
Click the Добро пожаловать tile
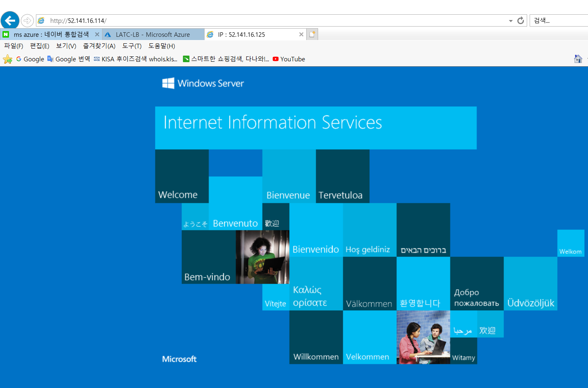click(x=477, y=284)
